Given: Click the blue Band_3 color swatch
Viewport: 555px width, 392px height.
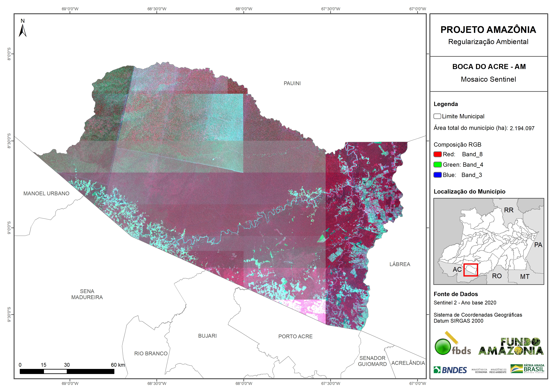Looking at the screenshot, I should (x=437, y=175).
